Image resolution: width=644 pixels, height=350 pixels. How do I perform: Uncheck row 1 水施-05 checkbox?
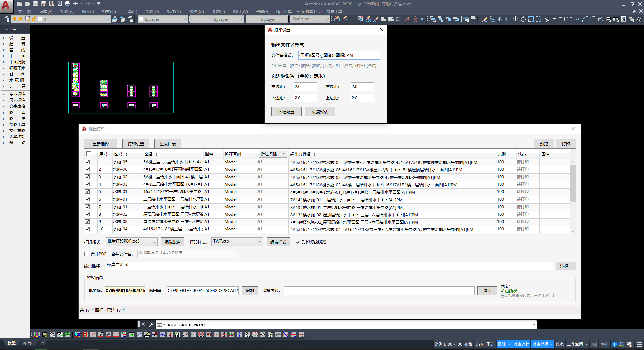click(87, 162)
